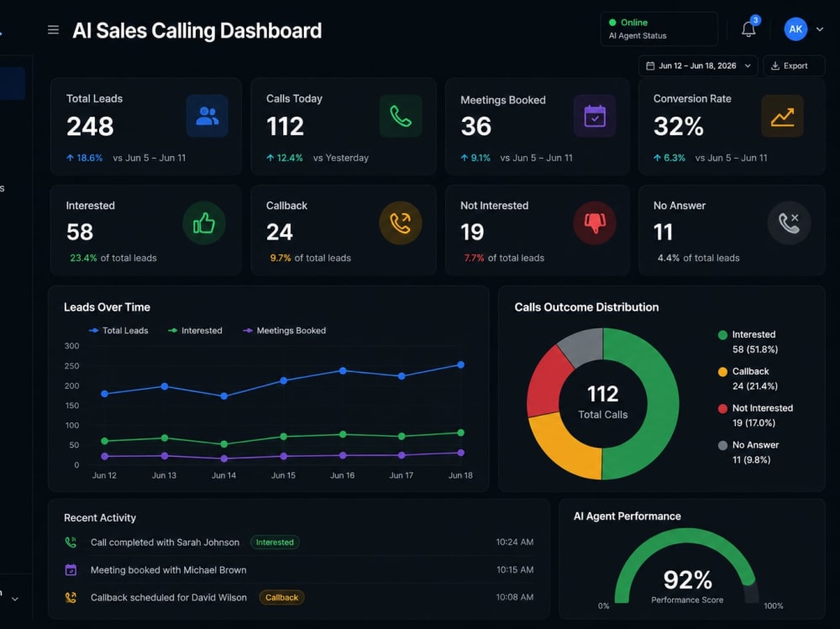Click the green Interested tag in Recent Activity

click(x=275, y=543)
